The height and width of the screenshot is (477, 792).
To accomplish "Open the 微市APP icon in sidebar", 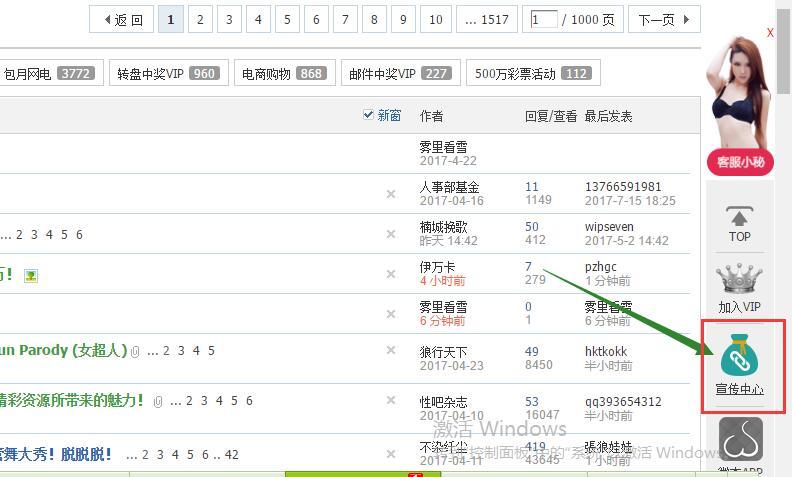I will tap(739, 444).
